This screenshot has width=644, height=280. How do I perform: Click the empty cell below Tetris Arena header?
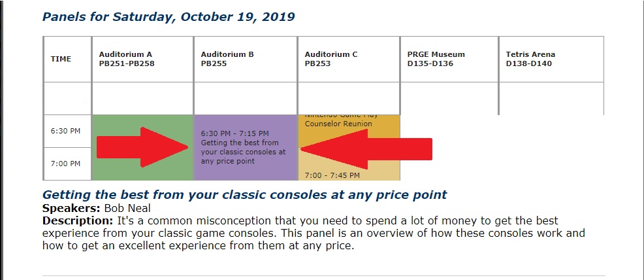click(x=551, y=98)
